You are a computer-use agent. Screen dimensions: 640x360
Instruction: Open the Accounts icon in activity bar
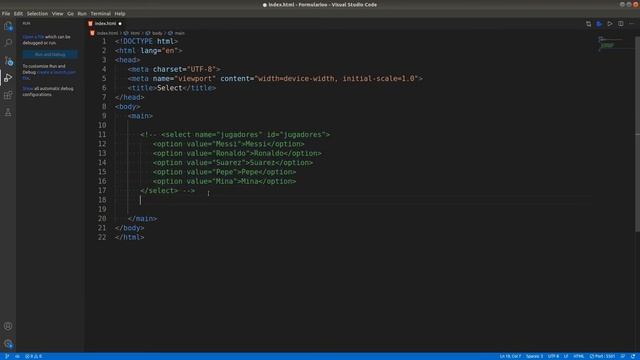8,326
